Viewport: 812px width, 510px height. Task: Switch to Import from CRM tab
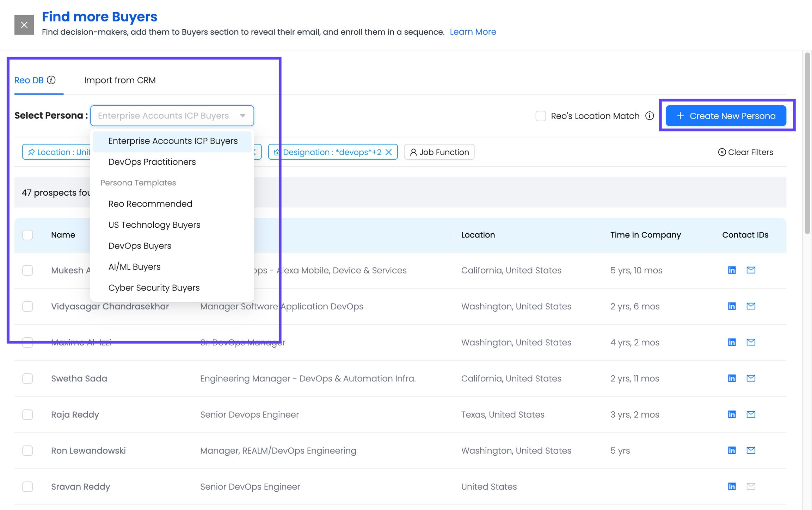(120, 80)
